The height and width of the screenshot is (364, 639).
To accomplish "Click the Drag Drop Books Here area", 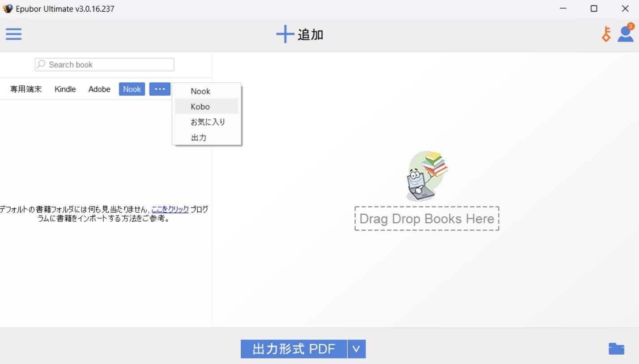I will (427, 219).
